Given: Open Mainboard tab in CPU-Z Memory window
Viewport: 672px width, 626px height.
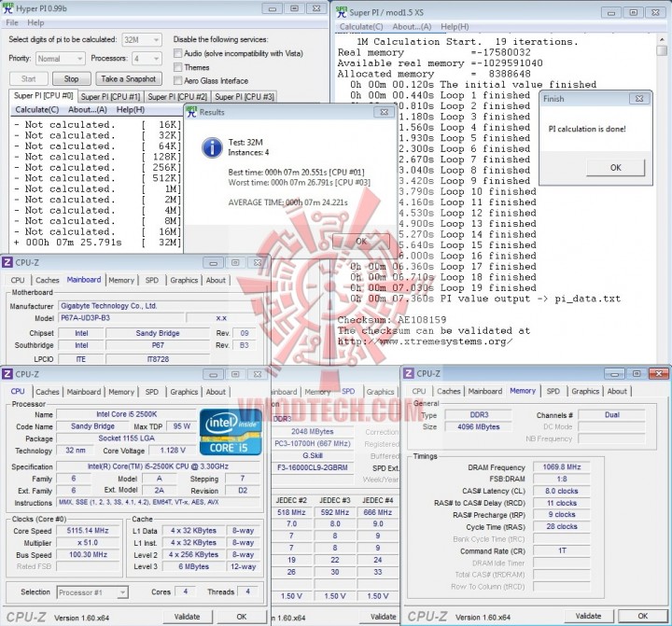Looking at the screenshot, I should point(484,391).
